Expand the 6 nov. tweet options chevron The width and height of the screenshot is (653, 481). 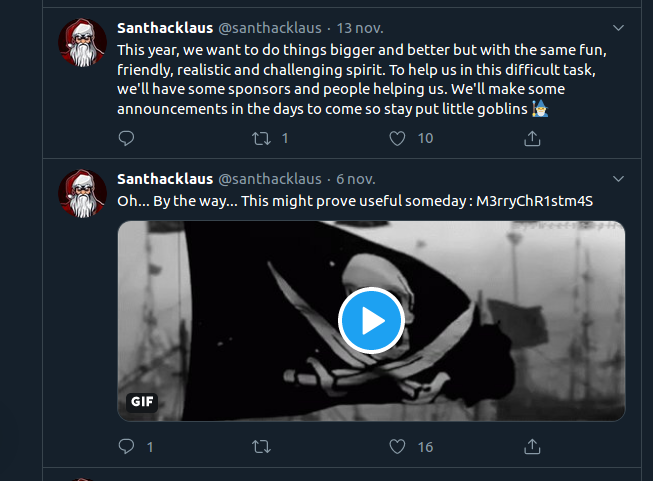click(x=617, y=179)
